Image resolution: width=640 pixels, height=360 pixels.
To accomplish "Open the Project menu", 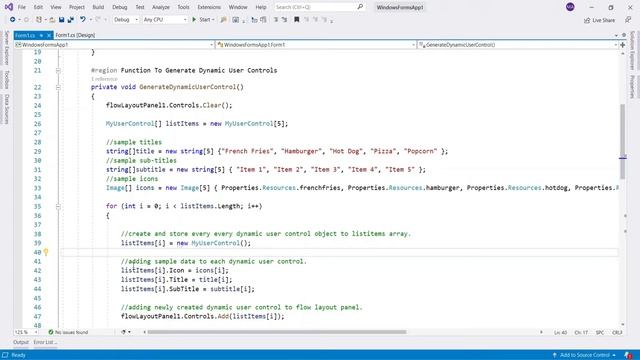I will (77, 7).
